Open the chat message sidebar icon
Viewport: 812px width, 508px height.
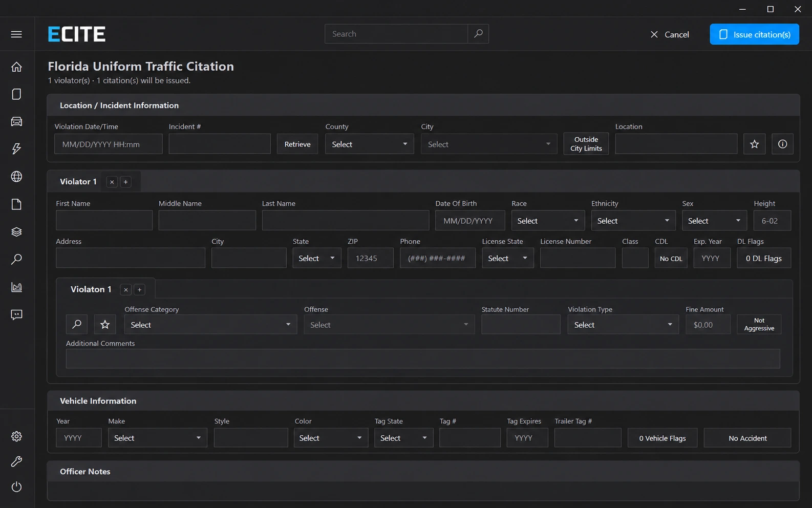click(x=16, y=314)
